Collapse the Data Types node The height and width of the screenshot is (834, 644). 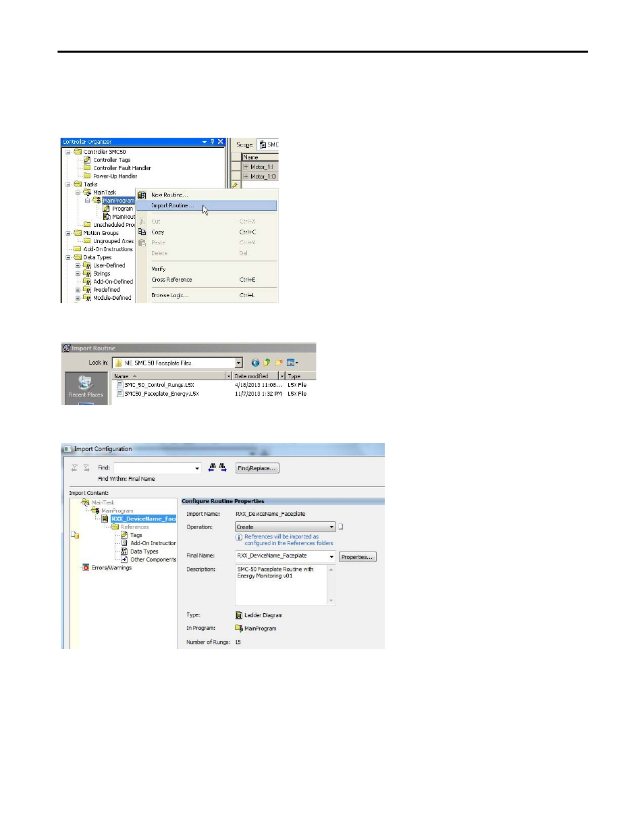[68, 257]
